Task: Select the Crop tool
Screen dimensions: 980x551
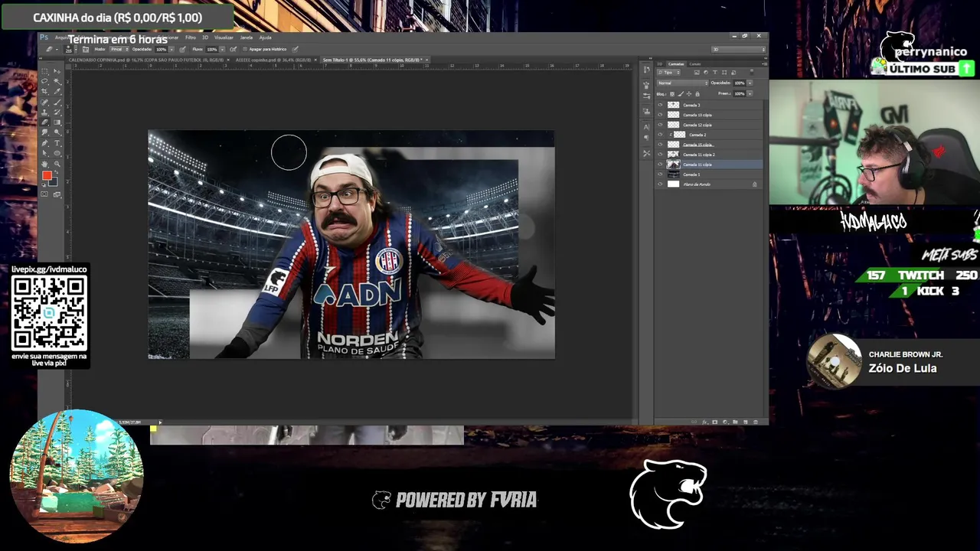Action: [x=44, y=91]
